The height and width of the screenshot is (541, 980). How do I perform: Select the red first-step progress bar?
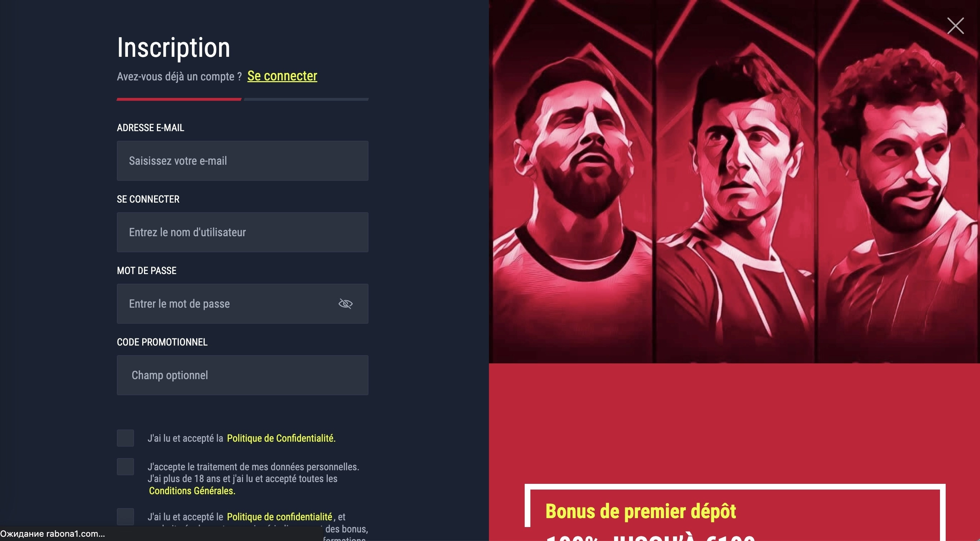[179, 99]
